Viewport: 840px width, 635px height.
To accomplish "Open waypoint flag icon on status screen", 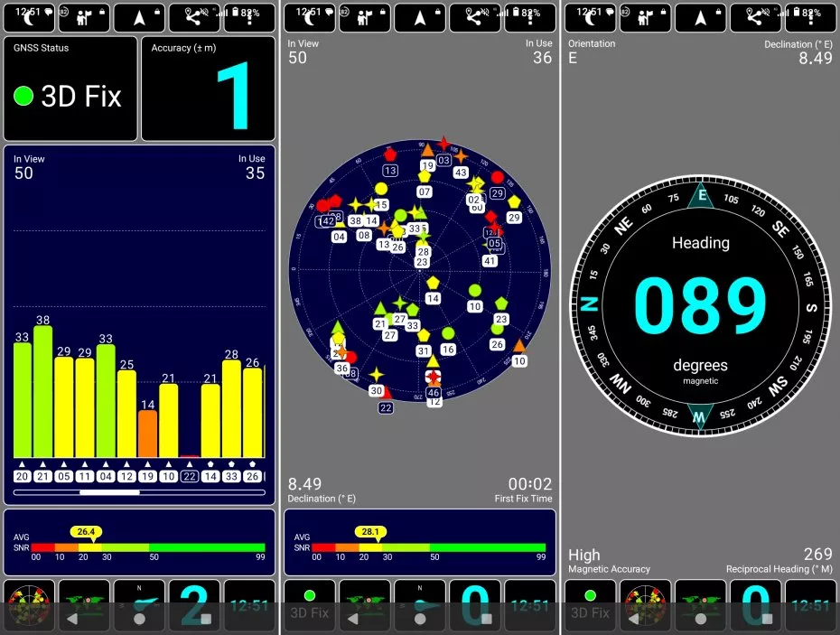I will tap(84, 18).
